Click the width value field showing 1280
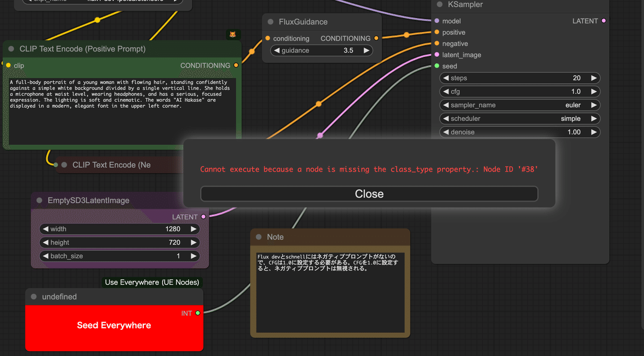 [x=119, y=229]
